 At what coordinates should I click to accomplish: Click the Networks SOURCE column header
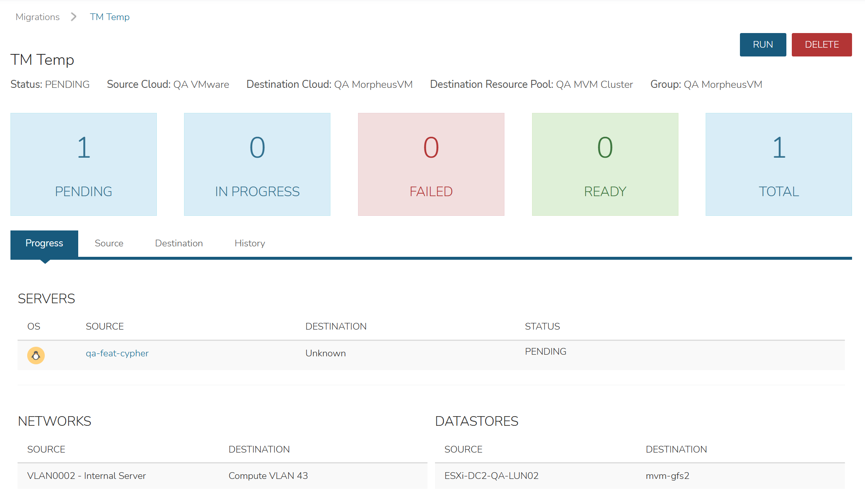(x=46, y=450)
